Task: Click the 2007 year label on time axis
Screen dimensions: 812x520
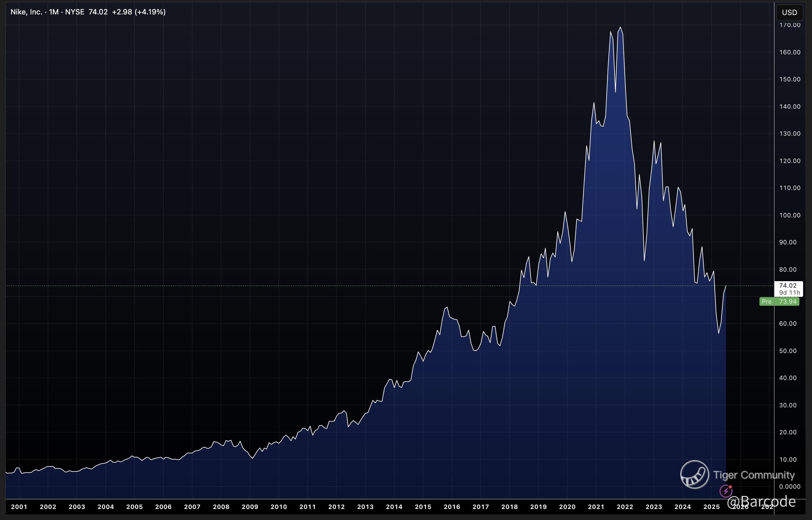Action: pos(192,507)
